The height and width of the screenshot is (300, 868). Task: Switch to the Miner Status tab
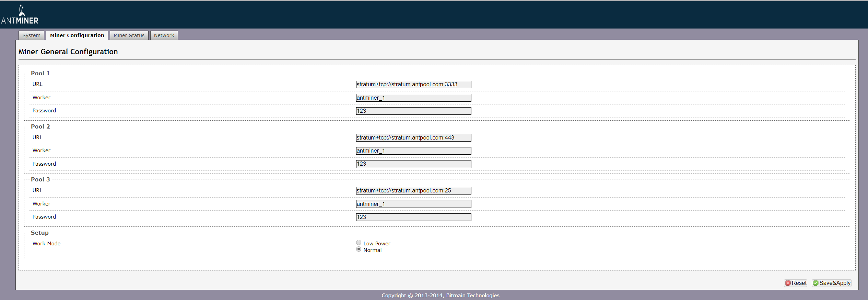point(129,35)
